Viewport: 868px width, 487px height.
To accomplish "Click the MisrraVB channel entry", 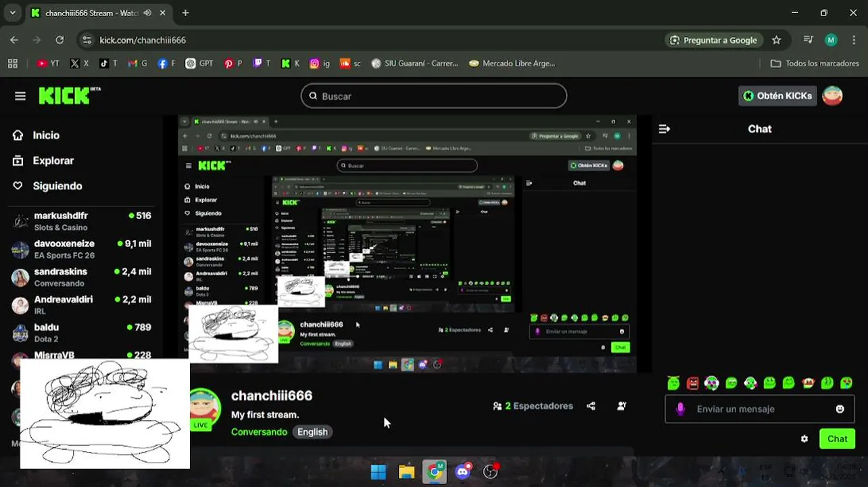I will [x=82, y=355].
